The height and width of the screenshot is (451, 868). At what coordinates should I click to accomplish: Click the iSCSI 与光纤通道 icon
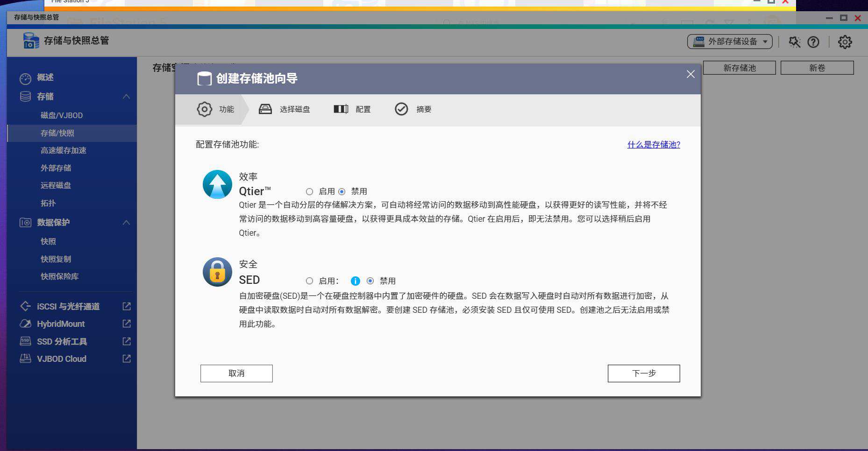click(25, 306)
